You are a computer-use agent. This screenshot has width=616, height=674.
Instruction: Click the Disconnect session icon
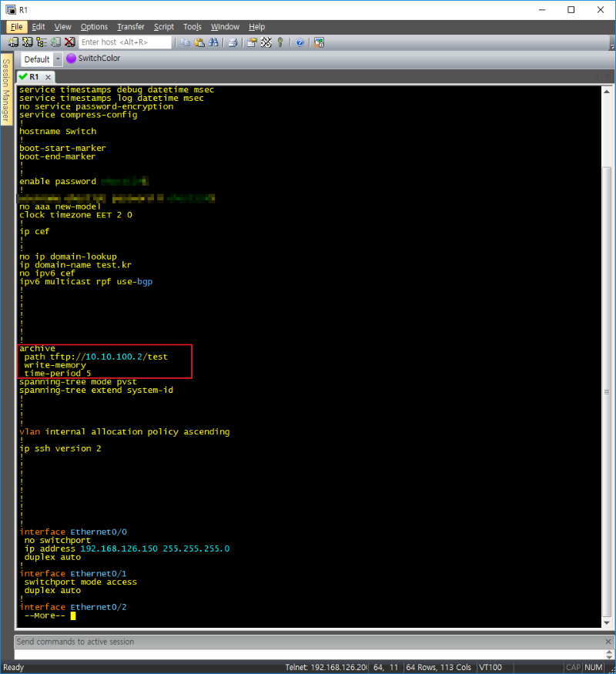pyautogui.click(x=69, y=42)
